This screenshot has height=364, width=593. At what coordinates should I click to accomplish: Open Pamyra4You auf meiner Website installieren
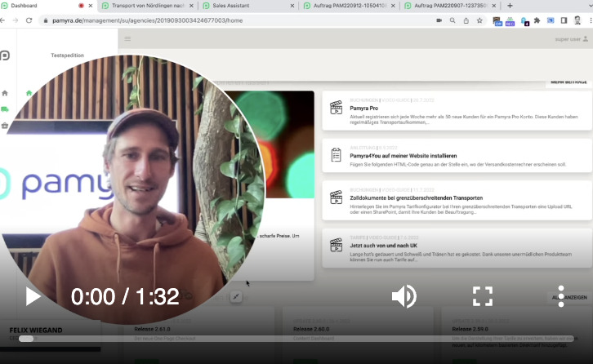457,155
